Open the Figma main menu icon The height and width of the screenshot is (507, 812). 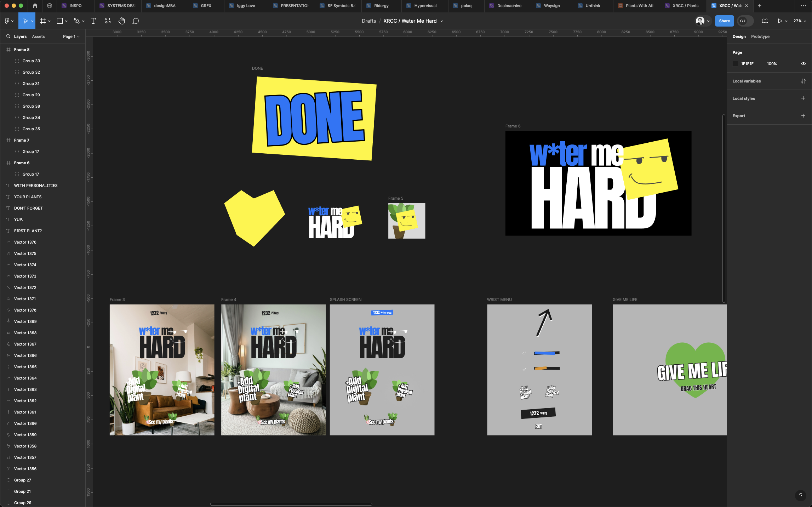pyautogui.click(x=7, y=21)
